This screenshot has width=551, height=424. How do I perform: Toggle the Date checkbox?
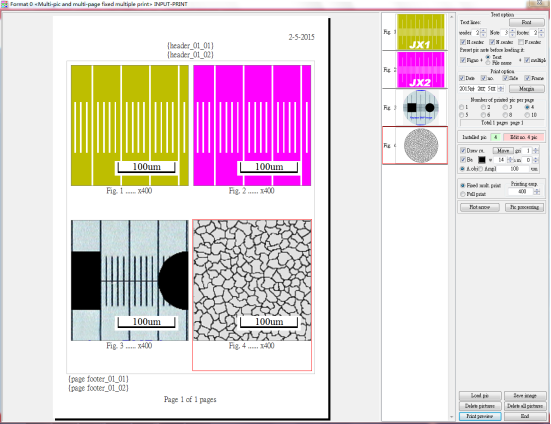point(462,78)
